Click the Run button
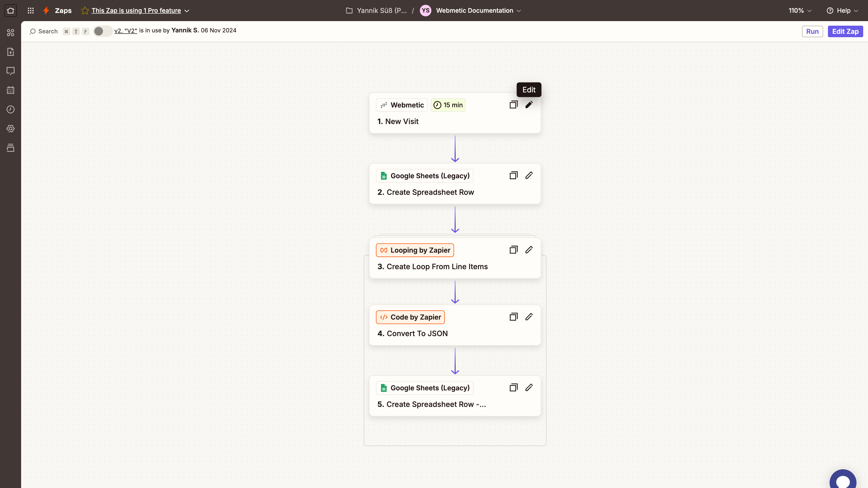Image resolution: width=868 pixels, height=488 pixels. (812, 31)
